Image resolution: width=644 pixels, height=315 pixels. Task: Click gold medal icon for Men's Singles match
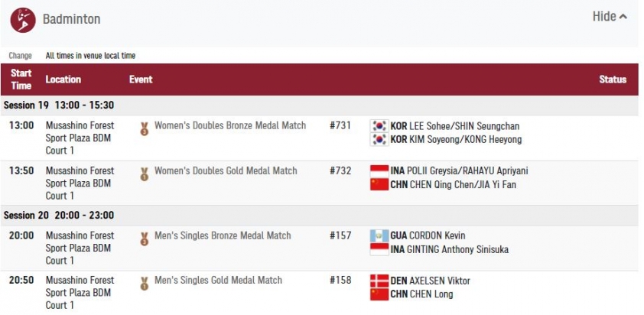click(x=144, y=284)
